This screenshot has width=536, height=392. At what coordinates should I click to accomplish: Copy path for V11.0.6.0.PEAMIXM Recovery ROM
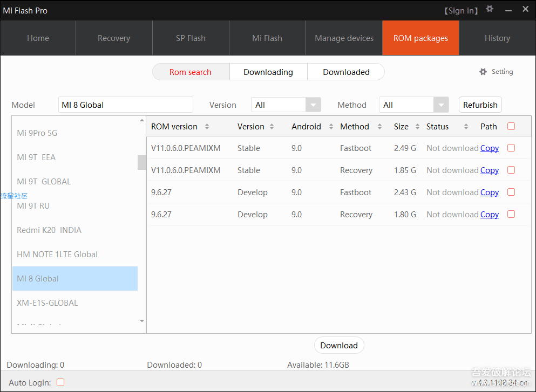point(490,170)
